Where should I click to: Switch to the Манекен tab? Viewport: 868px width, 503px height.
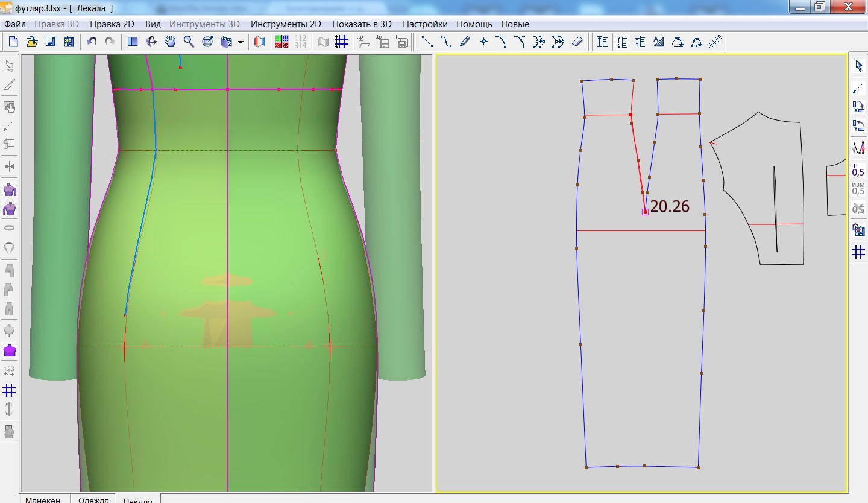pyautogui.click(x=42, y=499)
